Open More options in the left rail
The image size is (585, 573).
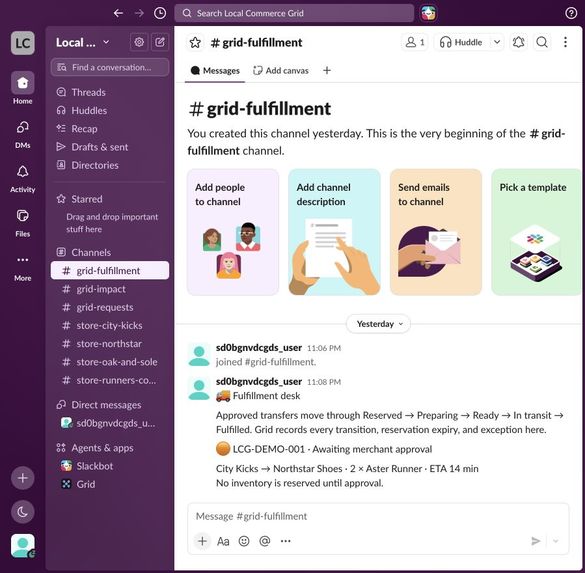coord(23,267)
